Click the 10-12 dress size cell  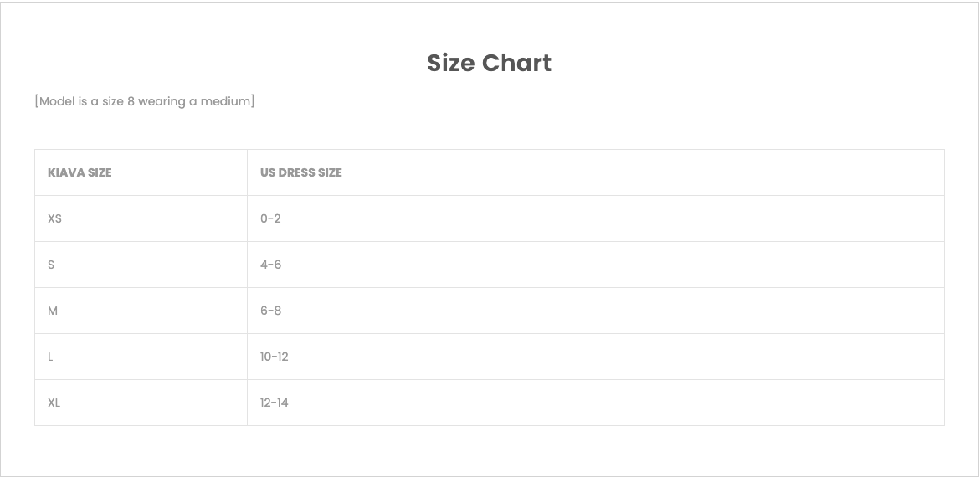tap(274, 357)
